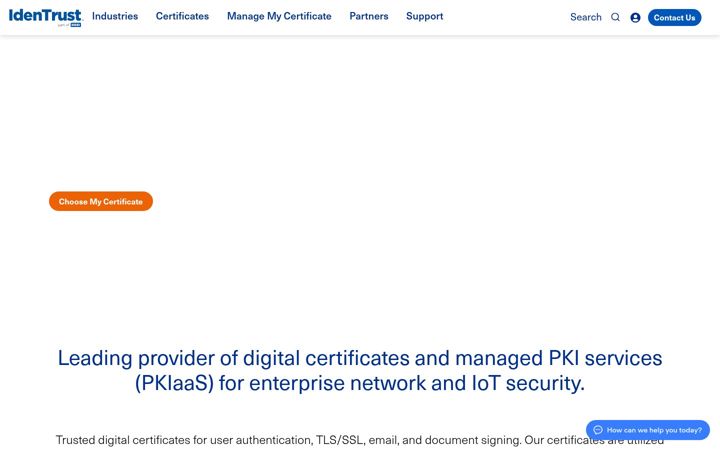Open the Support menu item

click(x=424, y=16)
